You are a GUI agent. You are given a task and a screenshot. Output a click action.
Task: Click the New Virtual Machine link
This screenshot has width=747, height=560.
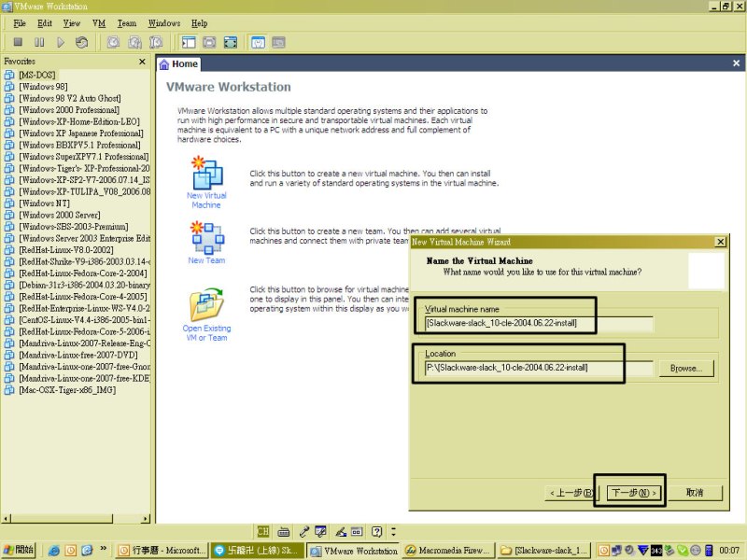pyautogui.click(x=206, y=200)
